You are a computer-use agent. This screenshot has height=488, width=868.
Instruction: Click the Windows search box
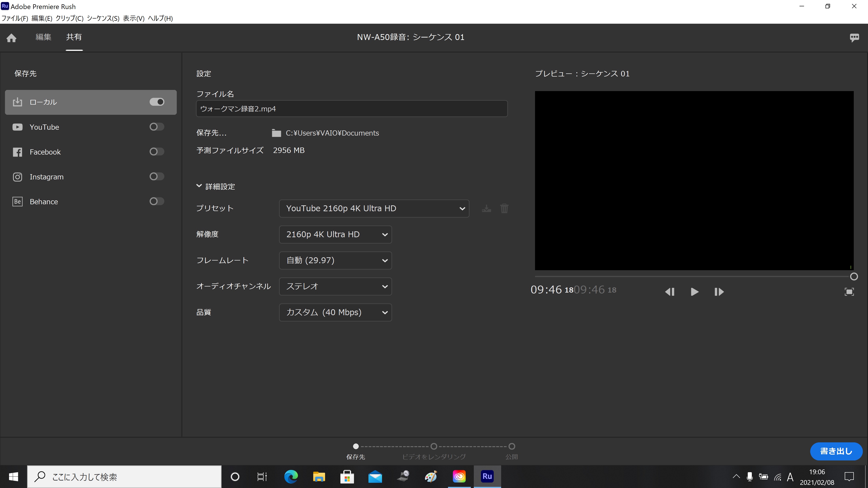pos(124,476)
